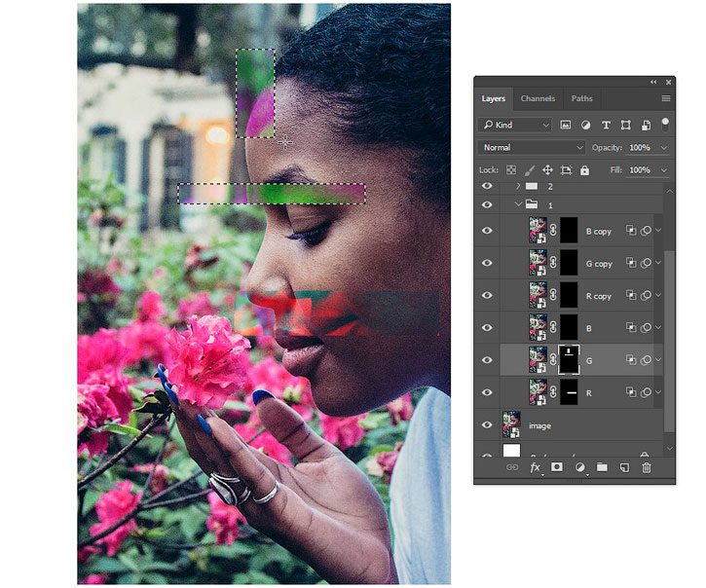Create a new layer icon
This screenshot has height=588, width=706.
pyautogui.click(x=624, y=468)
